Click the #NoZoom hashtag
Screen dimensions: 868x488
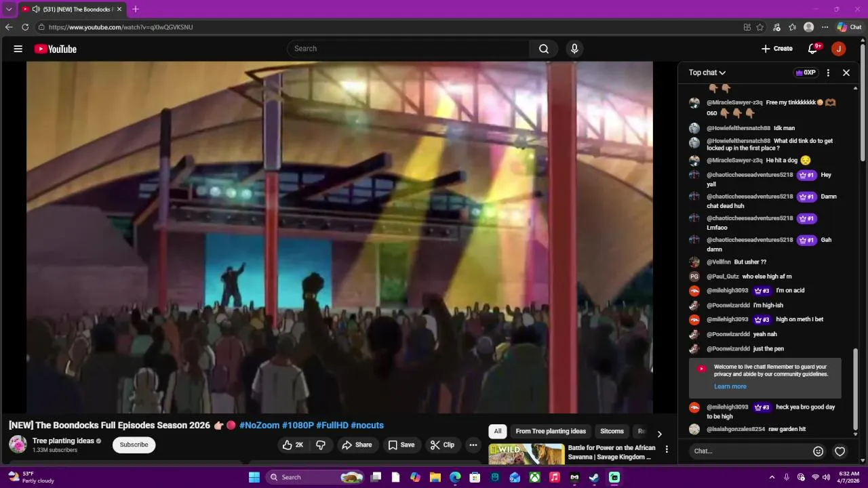pyautogui.click(x=260, y=425)
